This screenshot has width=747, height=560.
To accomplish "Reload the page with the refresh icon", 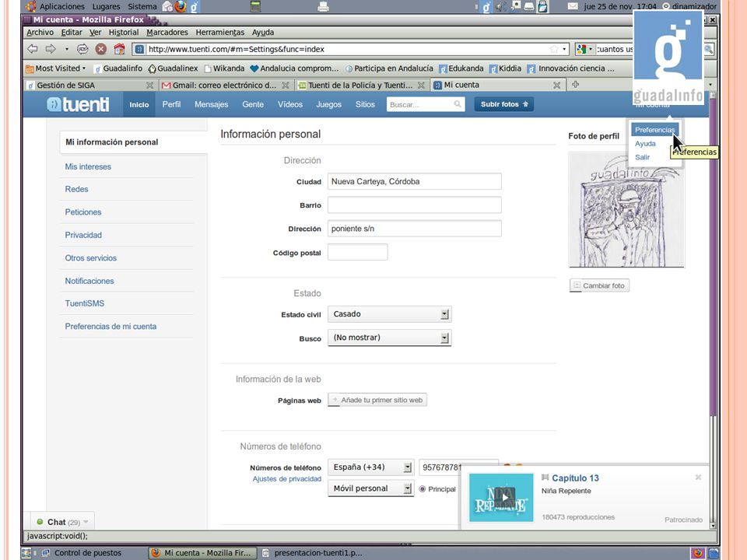I will point(82,48).
